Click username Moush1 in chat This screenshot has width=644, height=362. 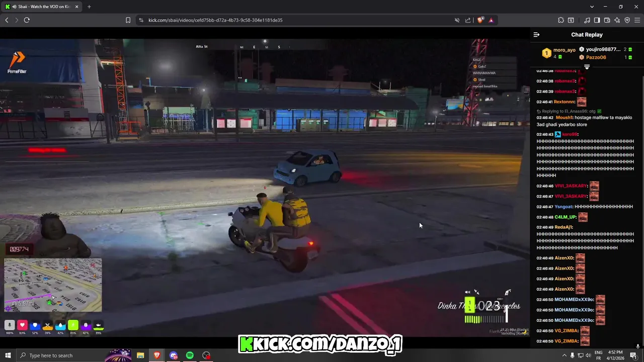pyautogui.click(x=564, y=118)
